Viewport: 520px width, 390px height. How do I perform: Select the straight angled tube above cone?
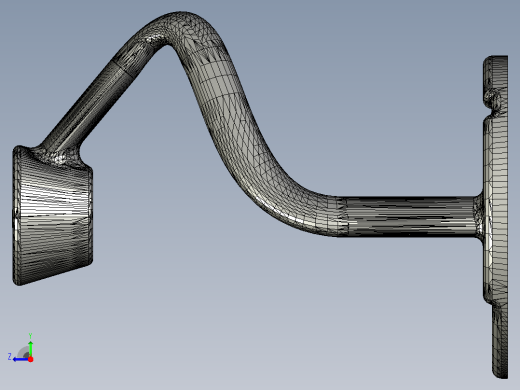pos(88,107)
